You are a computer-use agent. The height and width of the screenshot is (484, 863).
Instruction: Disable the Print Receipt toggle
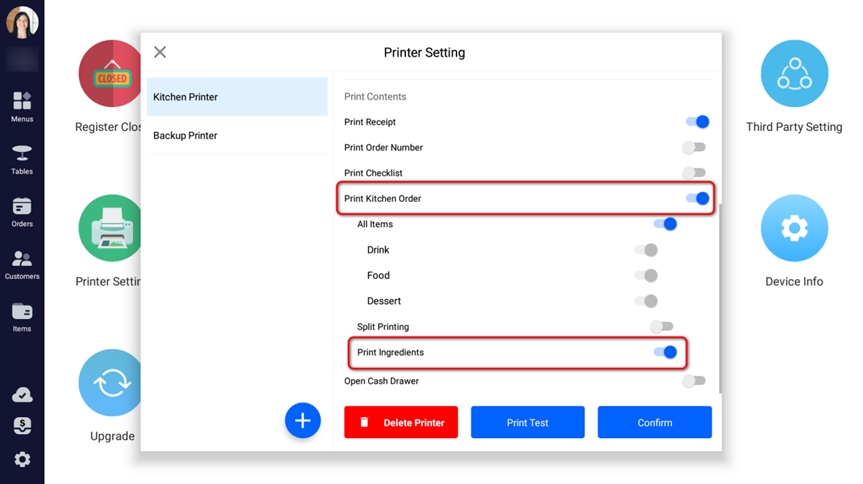click(x=697, y=122)
